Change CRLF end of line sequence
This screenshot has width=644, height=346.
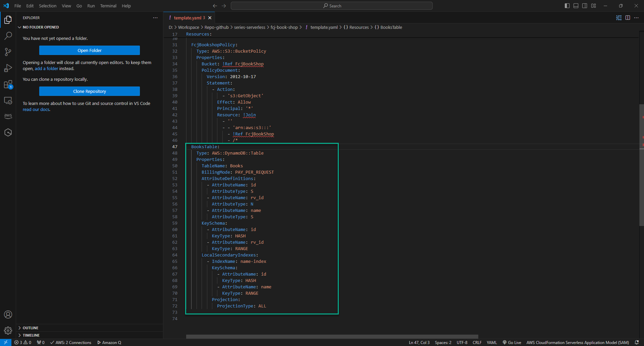click(x=477, y=342)
